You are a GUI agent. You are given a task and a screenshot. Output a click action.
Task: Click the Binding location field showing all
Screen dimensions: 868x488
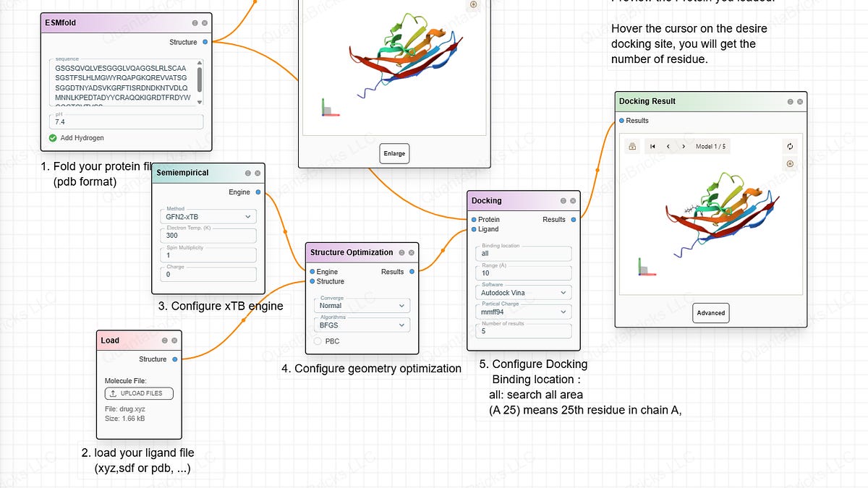[524, 254]
